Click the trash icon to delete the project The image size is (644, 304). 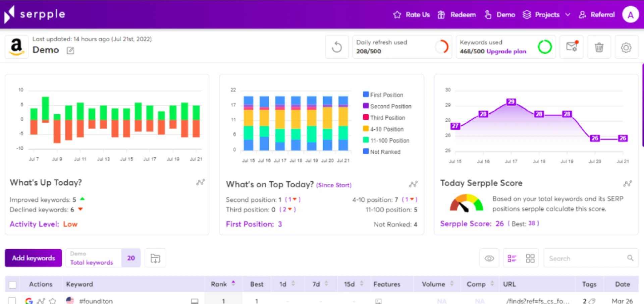[599, 47]
